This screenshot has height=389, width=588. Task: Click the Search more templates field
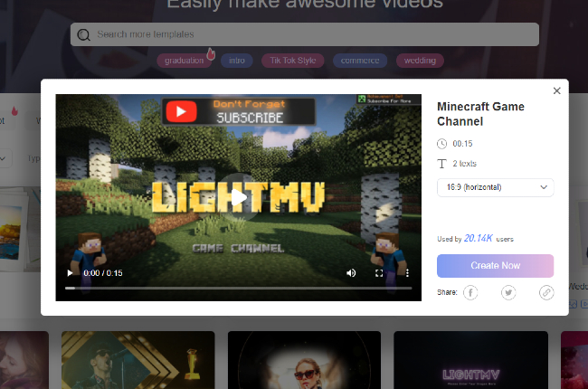pos(308,34)
